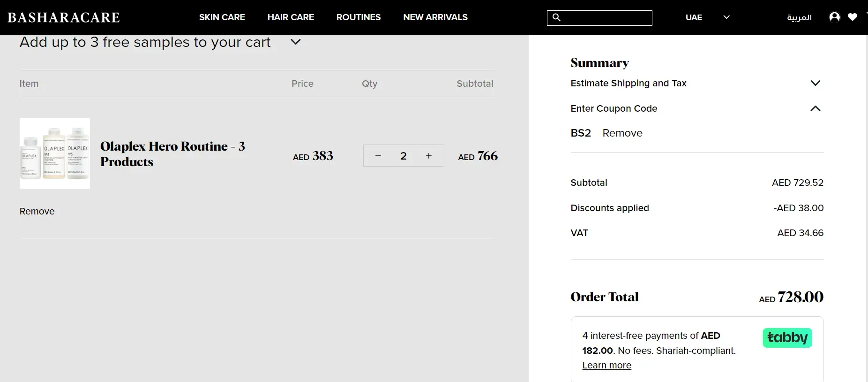Decrease quantity with the minus button
Screen dimensions: 868x382
(378, 156)
